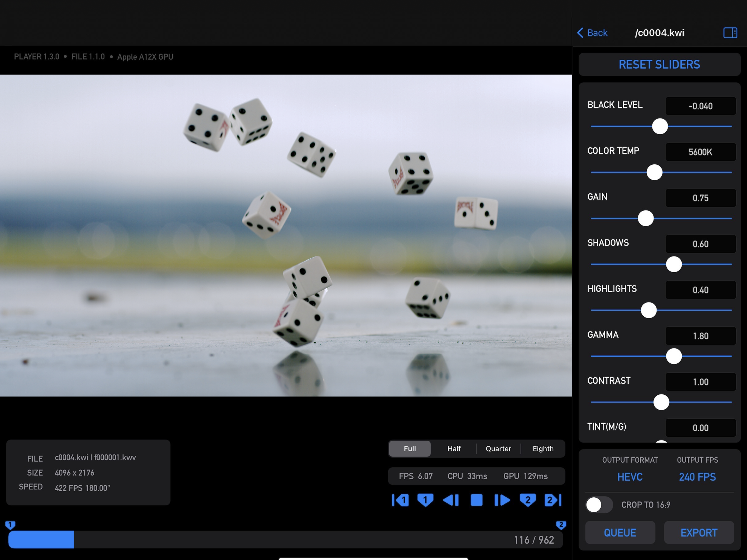Image resolution: width=747 pixels, height=560 pixels.
Task: Edit Gain value 0.75
Action: click(701, 198)
